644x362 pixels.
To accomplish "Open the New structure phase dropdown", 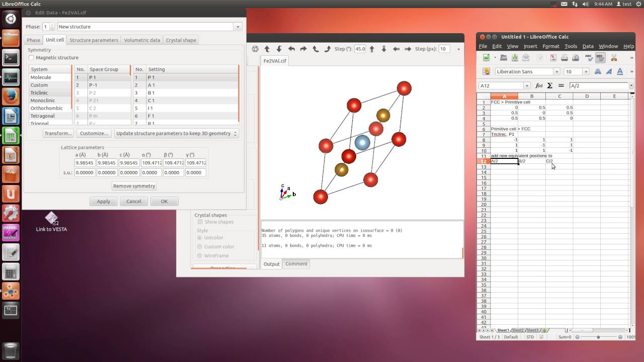I will coord(237,27).
